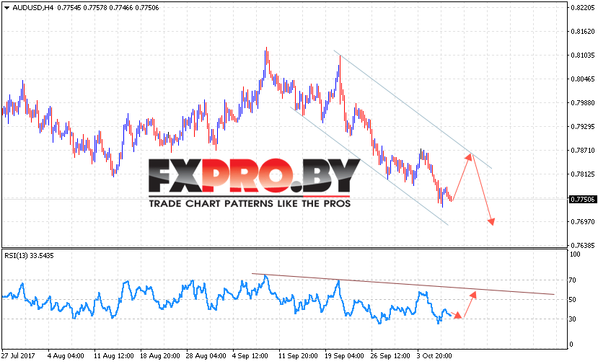Screen dimensions: 598x364
Task: Click the current price tag 0.77506
Action: [582, 200]
